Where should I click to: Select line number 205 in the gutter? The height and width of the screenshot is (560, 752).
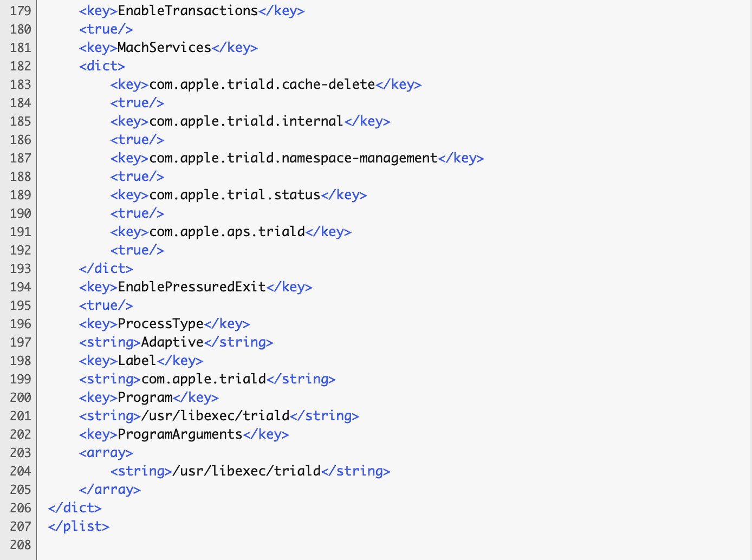coord(21,490)
